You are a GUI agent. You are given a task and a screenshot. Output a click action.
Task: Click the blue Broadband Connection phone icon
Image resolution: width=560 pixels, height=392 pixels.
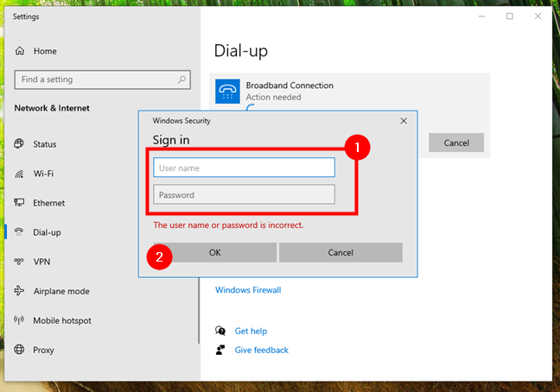[x=227, y=92]
